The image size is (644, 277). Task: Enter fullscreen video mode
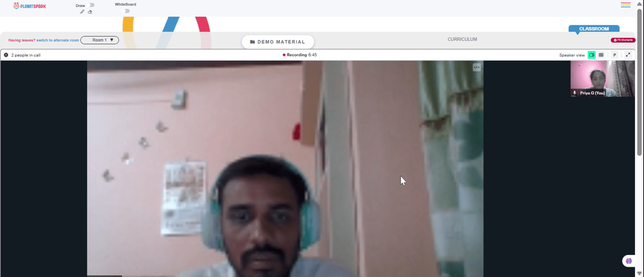click(628, 55)
